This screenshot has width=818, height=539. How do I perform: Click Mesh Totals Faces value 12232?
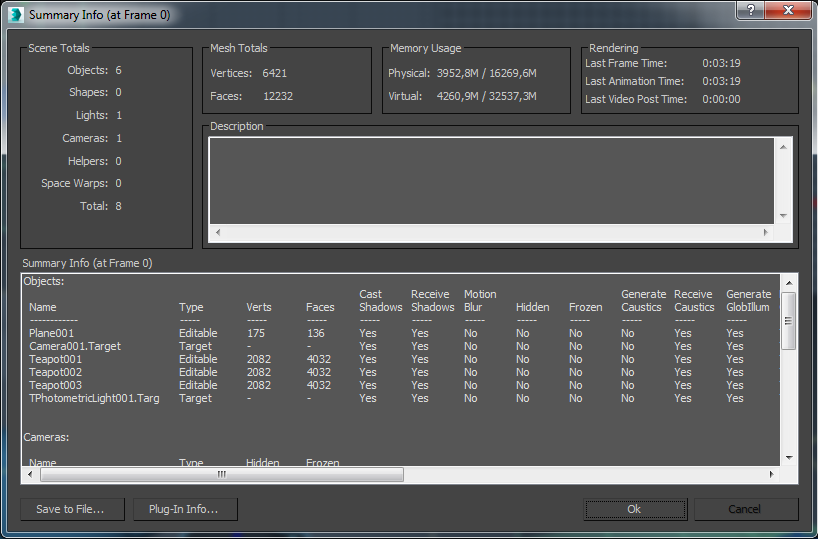[x=278, y=96]
